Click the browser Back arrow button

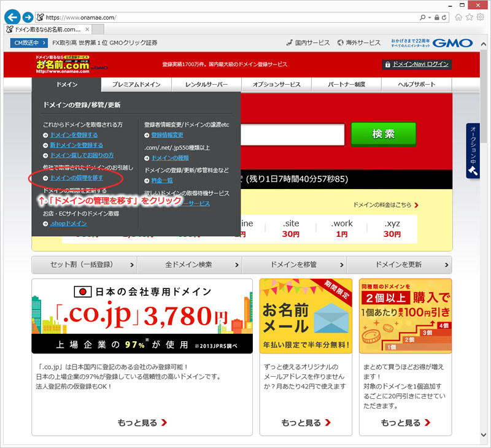[12, 17]
